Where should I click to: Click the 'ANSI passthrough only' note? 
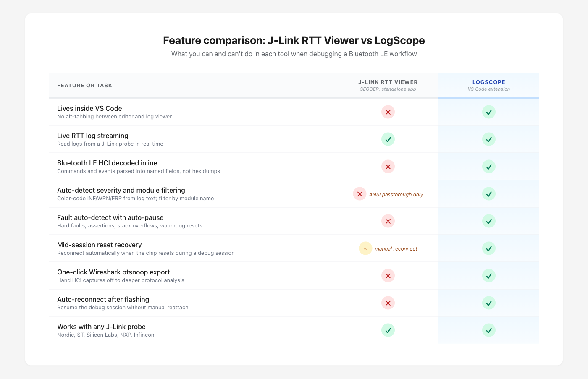pos(396,194)
